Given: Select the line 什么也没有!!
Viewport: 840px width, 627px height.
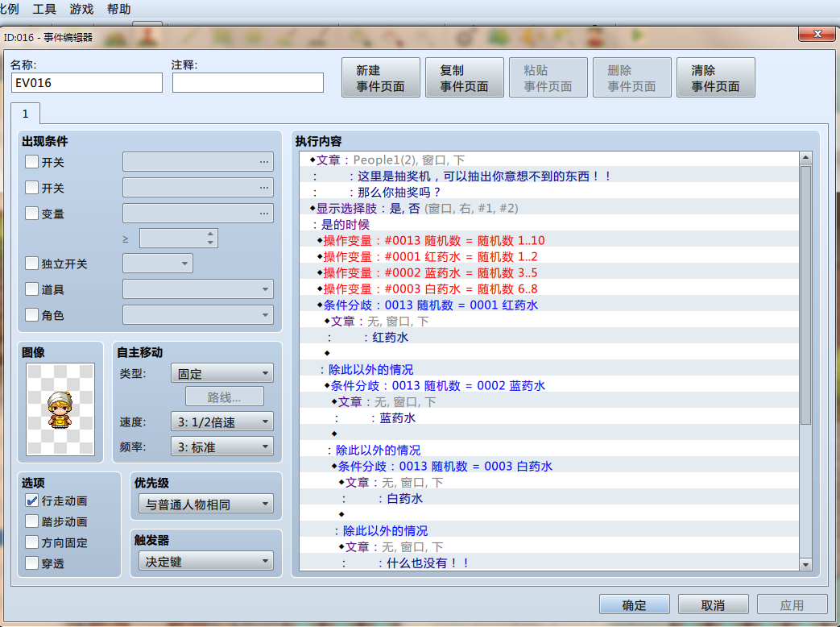Looking at the screenshot, I should coord(549,563).
